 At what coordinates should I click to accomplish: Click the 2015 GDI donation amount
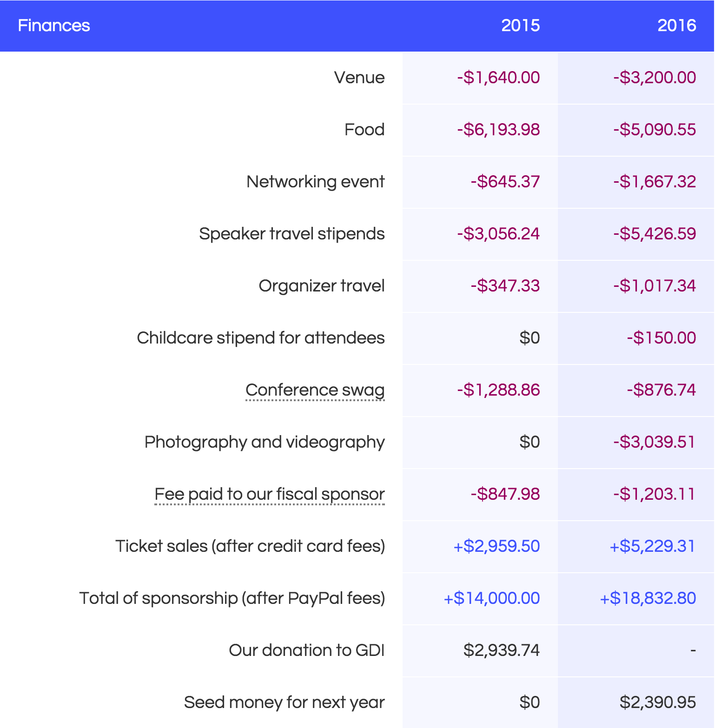click(501, 650)
